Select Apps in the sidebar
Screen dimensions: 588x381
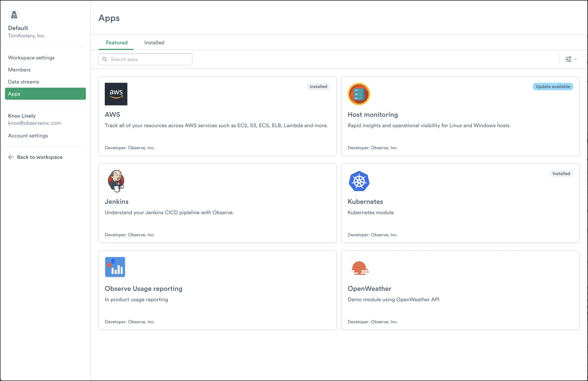[x=46, y=94]
